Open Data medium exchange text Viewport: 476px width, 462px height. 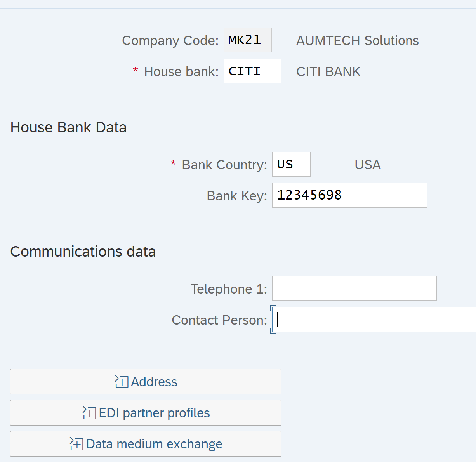tap(154, 444)
